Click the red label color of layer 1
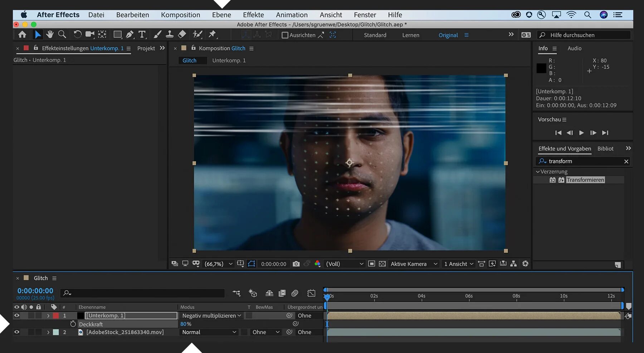 click(x=56, y=315)
